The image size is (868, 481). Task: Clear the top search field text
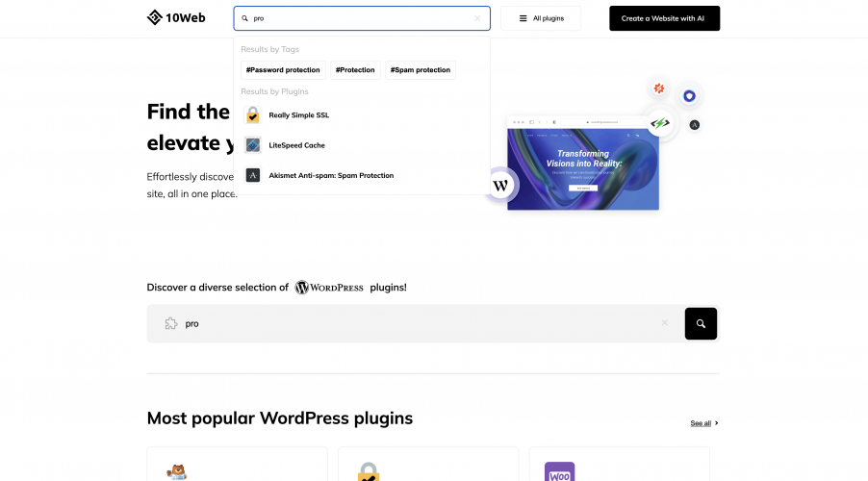tap(477, 18)
